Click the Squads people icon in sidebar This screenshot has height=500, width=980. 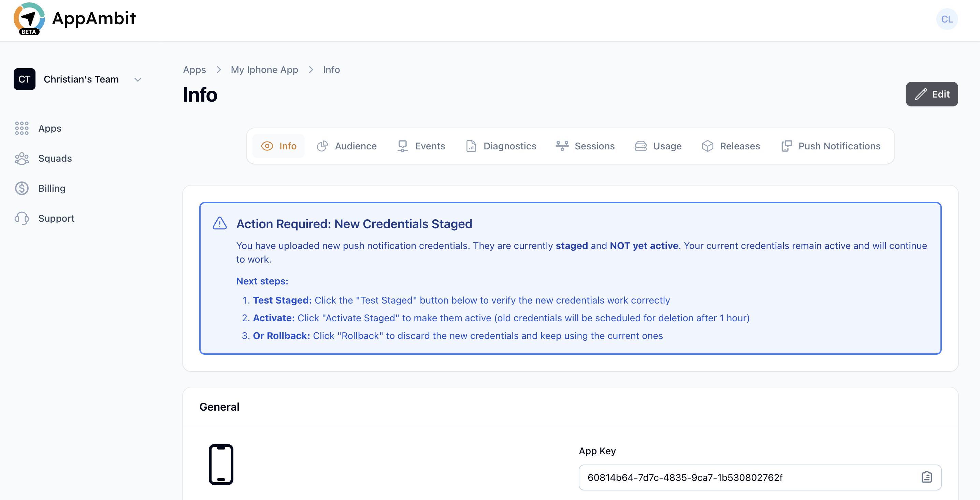22,158
